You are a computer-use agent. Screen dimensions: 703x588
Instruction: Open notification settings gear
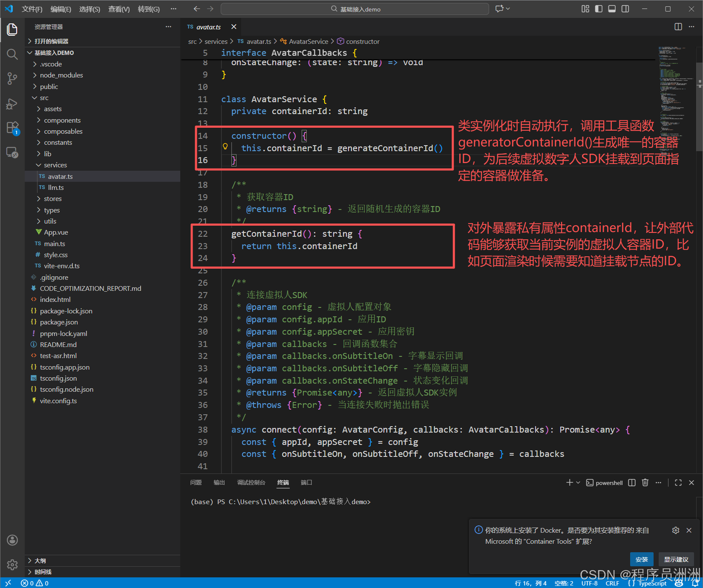(x=676, y=530)
